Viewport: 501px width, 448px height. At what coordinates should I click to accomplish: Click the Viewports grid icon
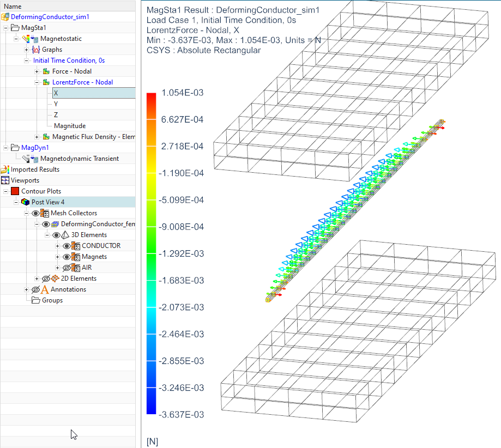point(5,180)
